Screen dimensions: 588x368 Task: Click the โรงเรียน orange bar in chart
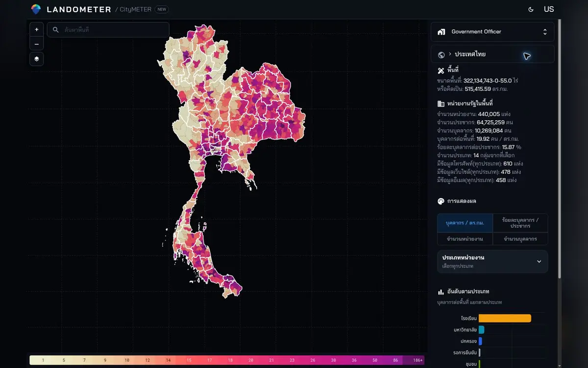[x=505, y=318]
